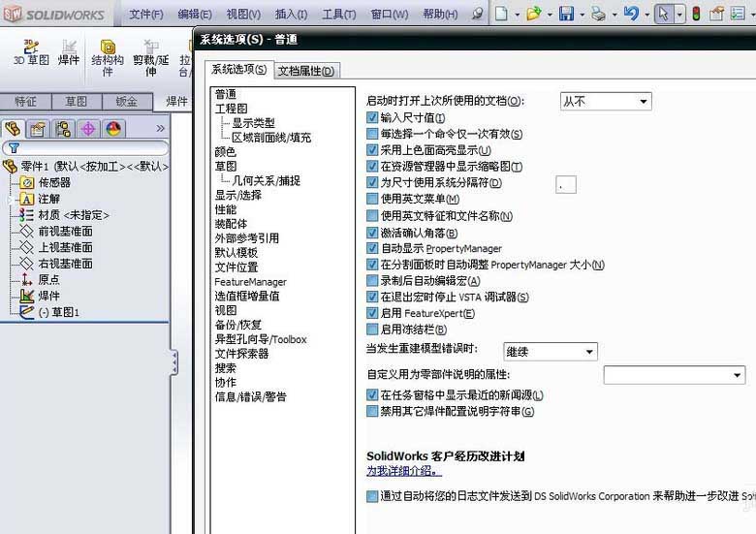The width and height of the screenshot is (756, 534).
Task: Switch to 钣金 command tab
Action: point(127,102)
